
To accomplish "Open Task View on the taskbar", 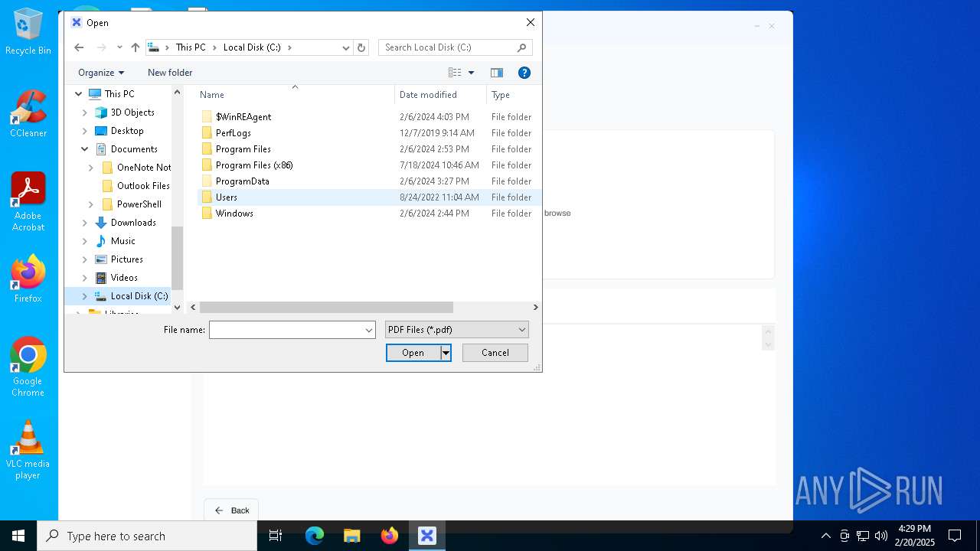I will [x=276, y=536].
